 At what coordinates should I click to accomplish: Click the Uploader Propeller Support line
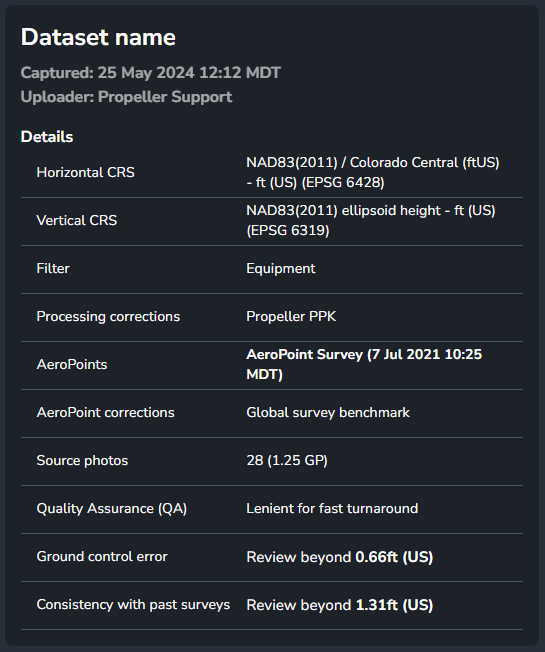pos(126,97)
